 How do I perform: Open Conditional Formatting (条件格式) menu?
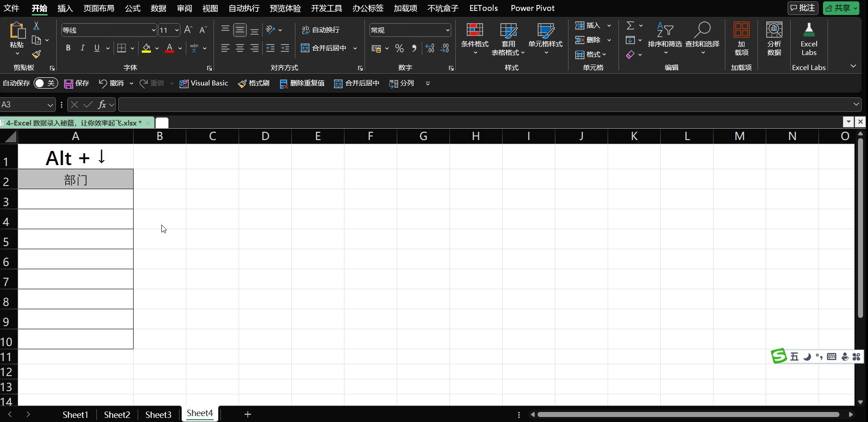click(x=475, y=39)
